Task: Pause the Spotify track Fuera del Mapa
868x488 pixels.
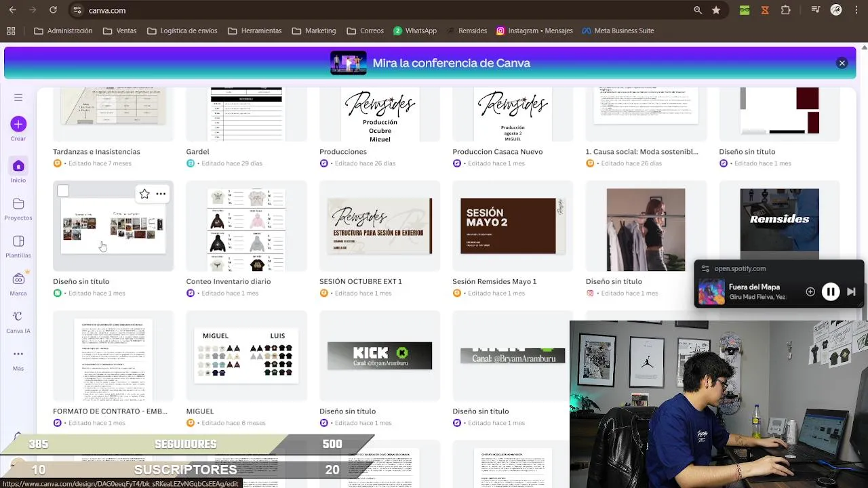Action: 830,291
